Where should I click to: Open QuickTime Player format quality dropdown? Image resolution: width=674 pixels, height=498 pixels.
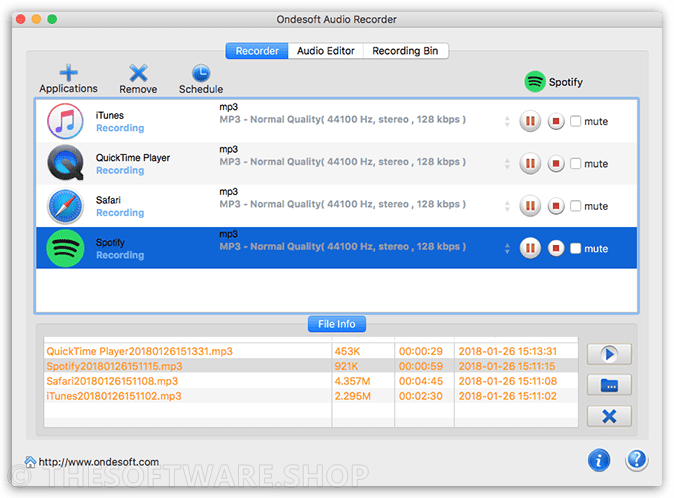point(507,164)
